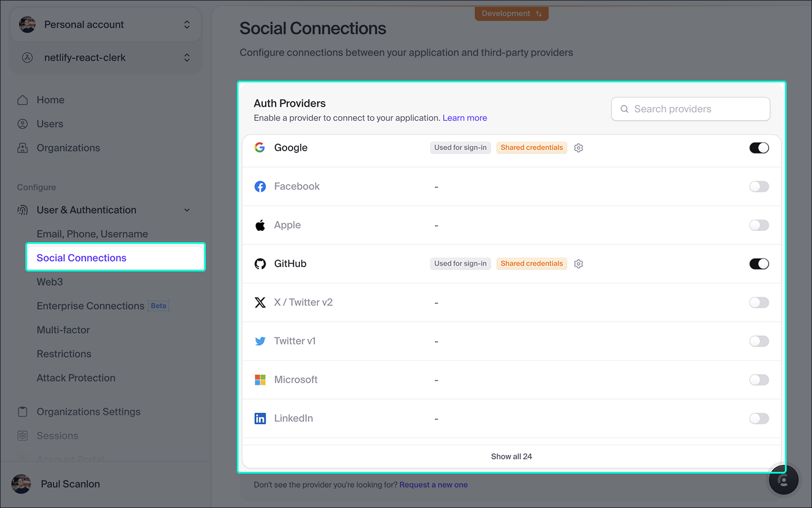Enable the Facebook provider toggle

[759, 186]
